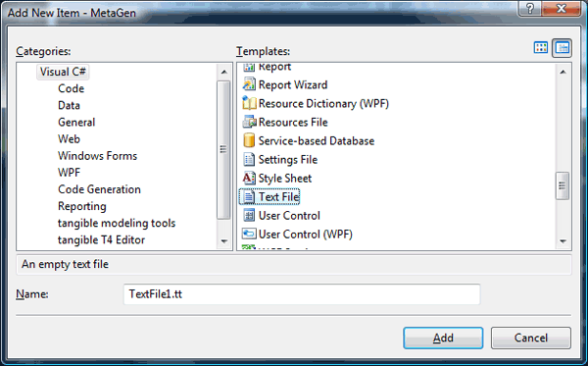Click the Settings File icon
The height and width of the screenshot is (366, 588).
point(249,160)
